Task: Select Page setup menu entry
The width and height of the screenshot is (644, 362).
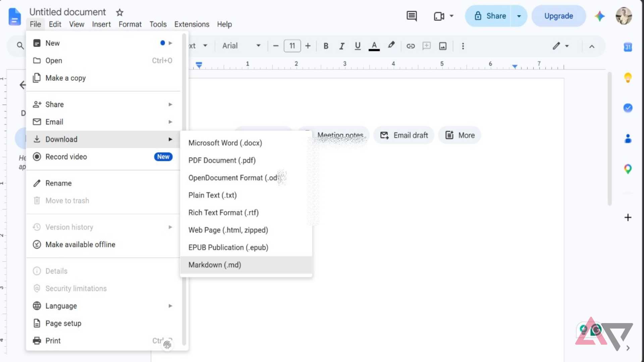Action: pyautogui.click(x=103, y=323)
